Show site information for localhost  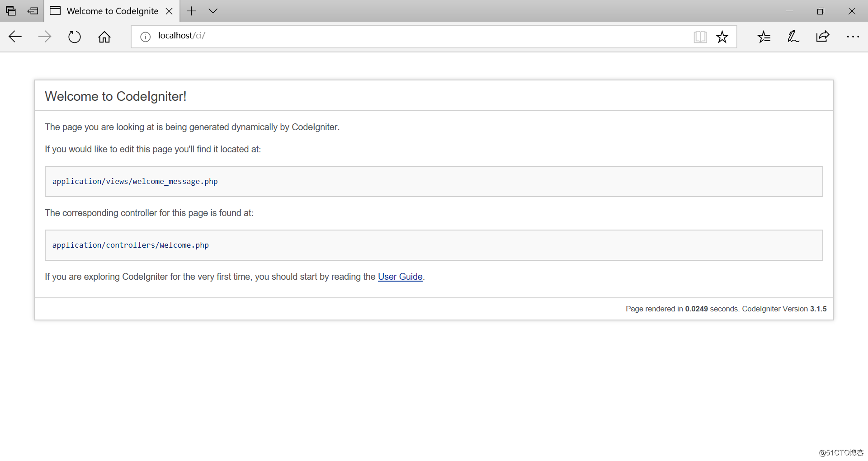(145, 37)
